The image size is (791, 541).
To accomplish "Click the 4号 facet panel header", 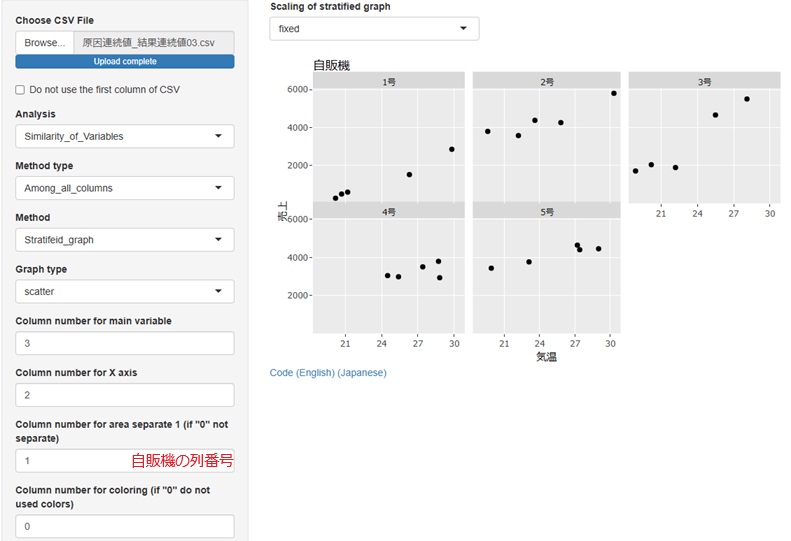I will click(x=390, y=212).
